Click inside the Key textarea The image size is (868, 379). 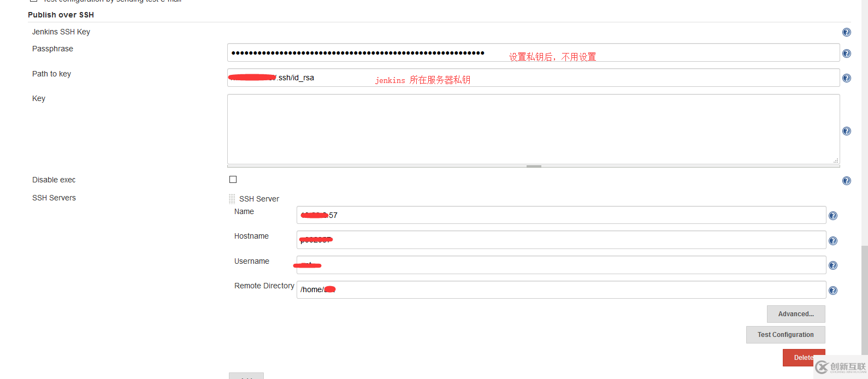pos(533,129)
